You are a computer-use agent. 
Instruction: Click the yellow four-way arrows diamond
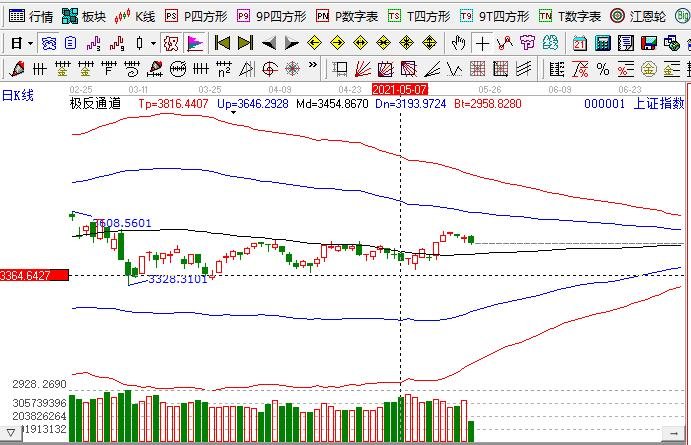429,43
